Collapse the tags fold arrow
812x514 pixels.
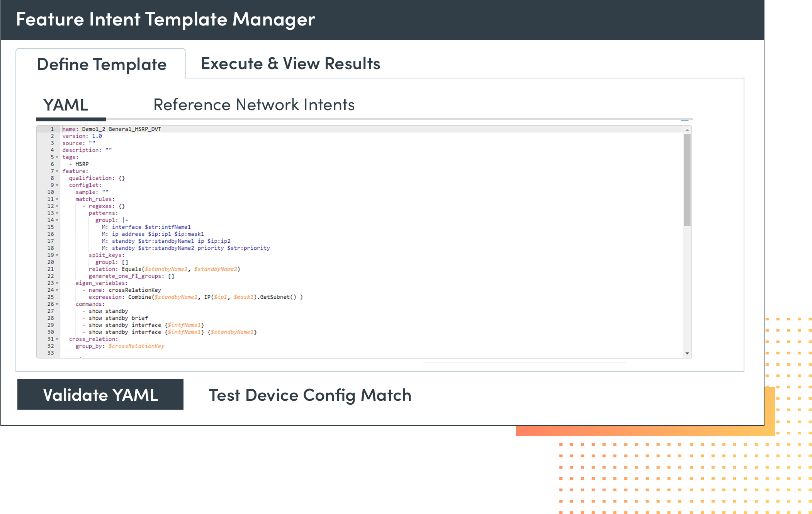pyautogui.click(x=57, y=157)
